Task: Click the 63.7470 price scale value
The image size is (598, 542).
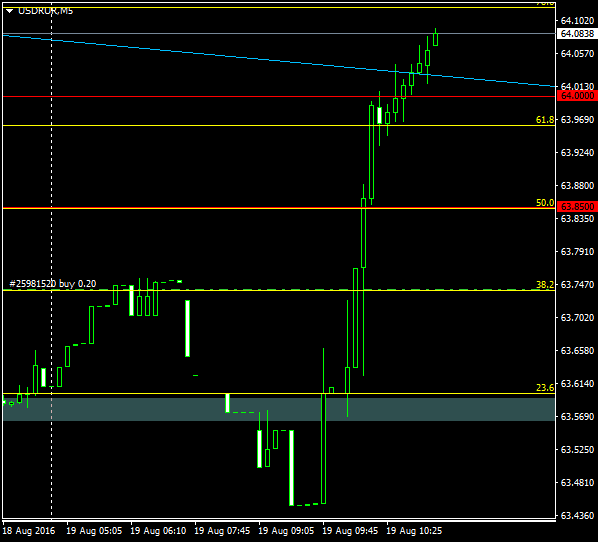Action: pos(577,285)
